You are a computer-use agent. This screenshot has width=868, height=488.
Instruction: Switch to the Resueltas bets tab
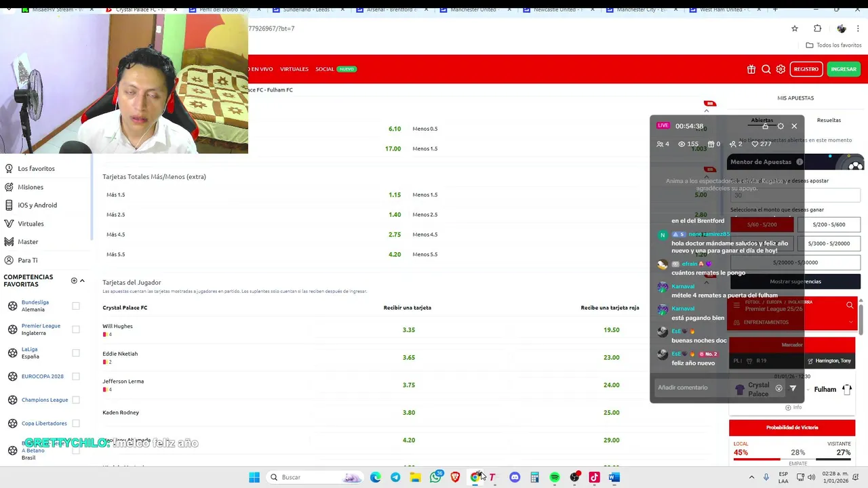click(x=829, y=120)
